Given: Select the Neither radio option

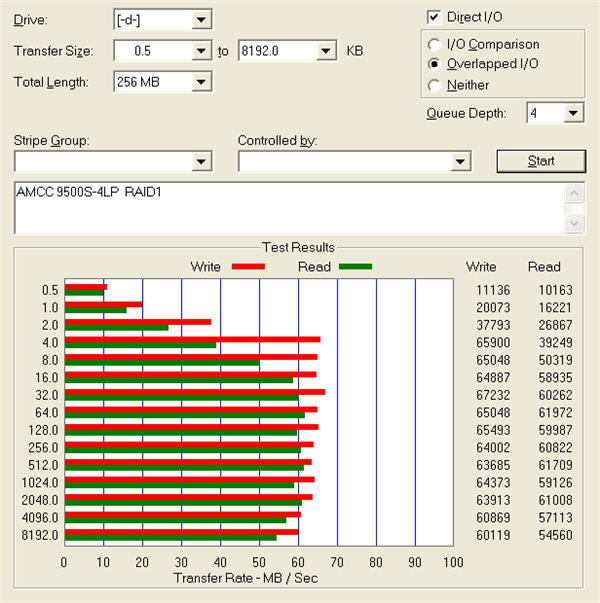Looking at the screenshot, I should [434, 85].
